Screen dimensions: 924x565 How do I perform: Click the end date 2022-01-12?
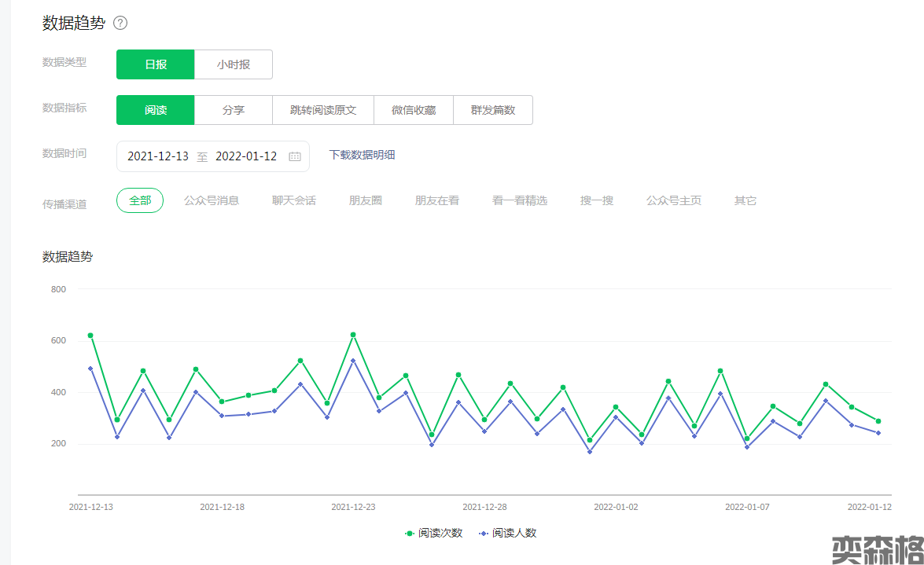click(246, 156)
